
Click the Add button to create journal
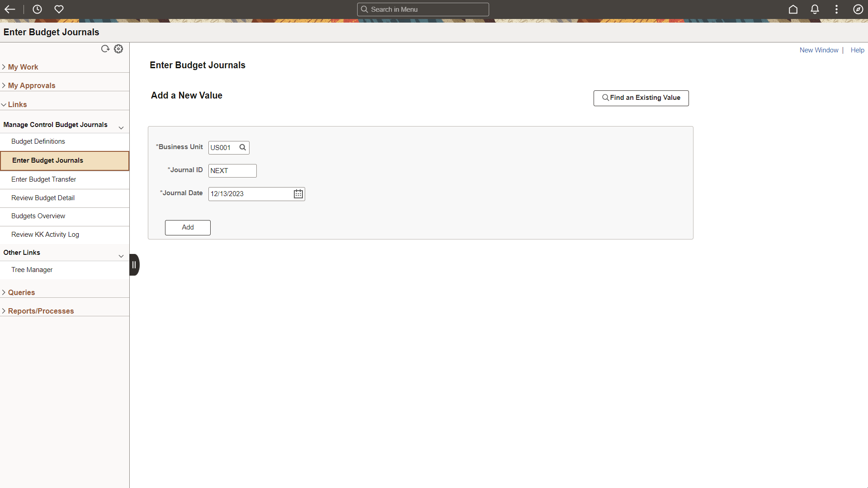tap(188, 227)
